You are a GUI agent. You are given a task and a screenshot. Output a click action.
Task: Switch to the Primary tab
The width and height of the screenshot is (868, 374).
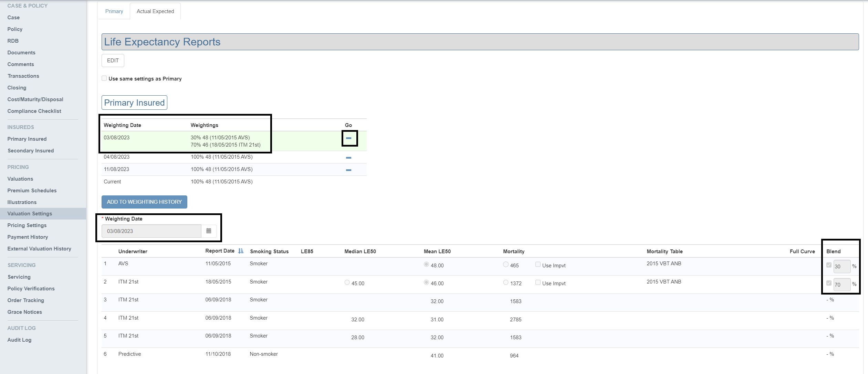click(114, 11)
